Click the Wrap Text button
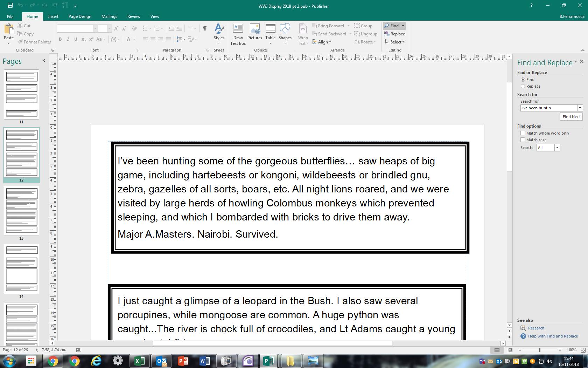This screenshot has width=588, height=368. (x=303, y=34)
